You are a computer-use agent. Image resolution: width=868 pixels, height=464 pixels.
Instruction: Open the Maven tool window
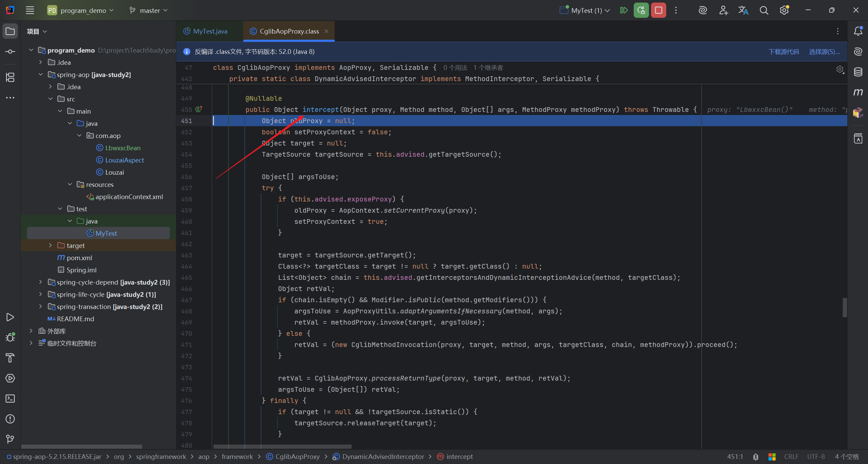pos(858,92)
